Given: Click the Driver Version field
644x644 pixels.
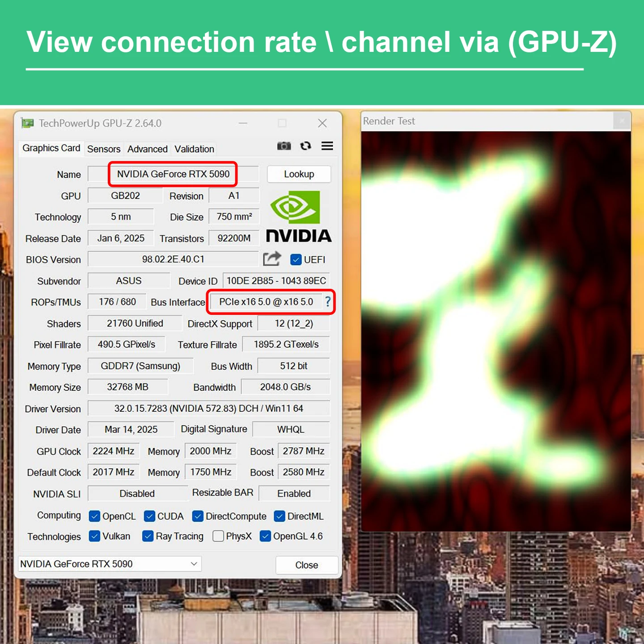Looking at the screenshot, I should pyautogui.click(x=209, y=408).
